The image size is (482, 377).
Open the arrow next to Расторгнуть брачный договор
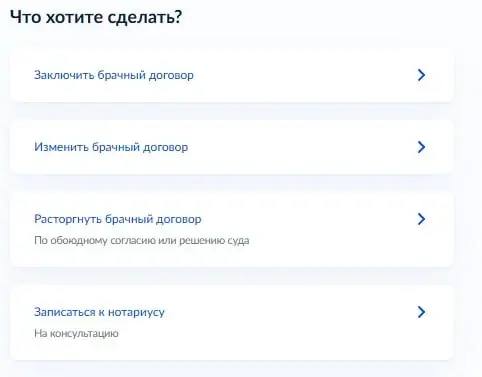pos(421,219)
